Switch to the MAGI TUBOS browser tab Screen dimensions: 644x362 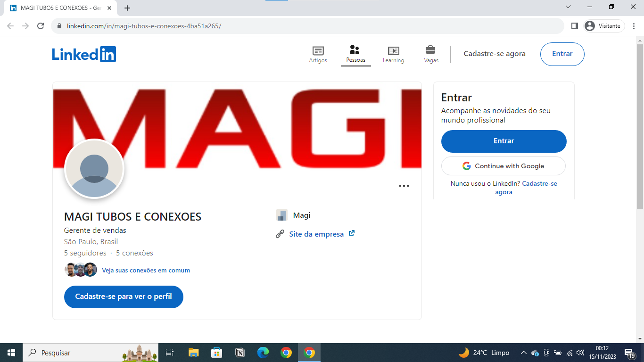point(57,8)
